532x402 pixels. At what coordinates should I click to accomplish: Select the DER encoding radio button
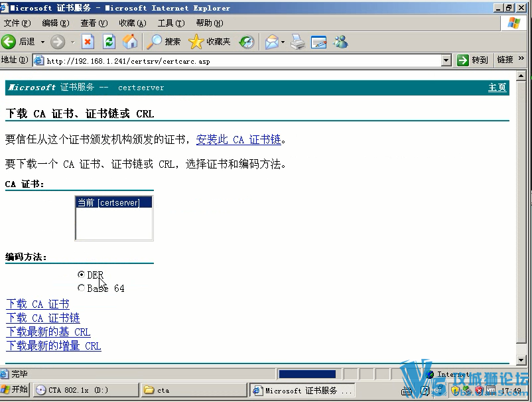[x=81, y=274]
